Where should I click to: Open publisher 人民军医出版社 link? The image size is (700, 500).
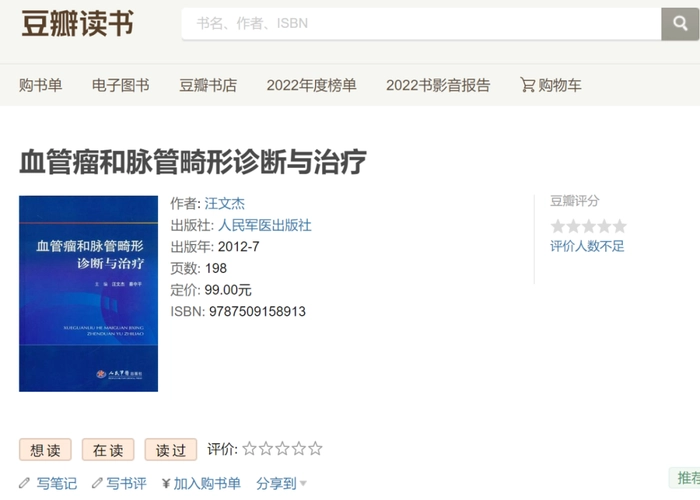tap(265, 225)
